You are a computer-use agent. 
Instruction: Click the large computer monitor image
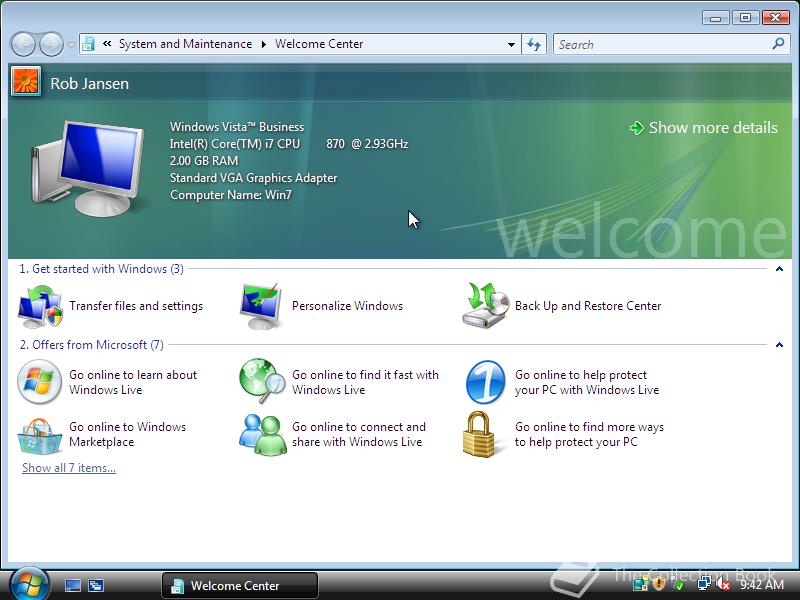coord(87,168)
